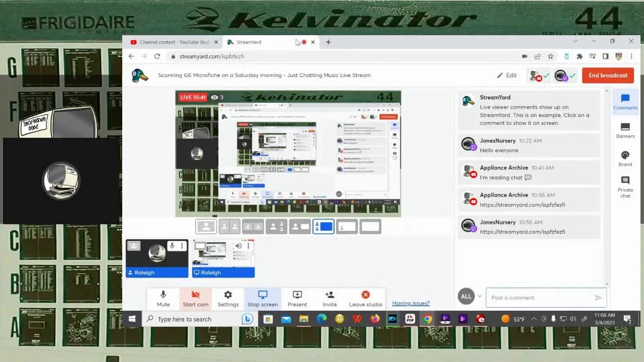This screenshot has width=644, height=362.
Task: Expand the ALL destinations dropdown
Action: [x=471, y=296]
